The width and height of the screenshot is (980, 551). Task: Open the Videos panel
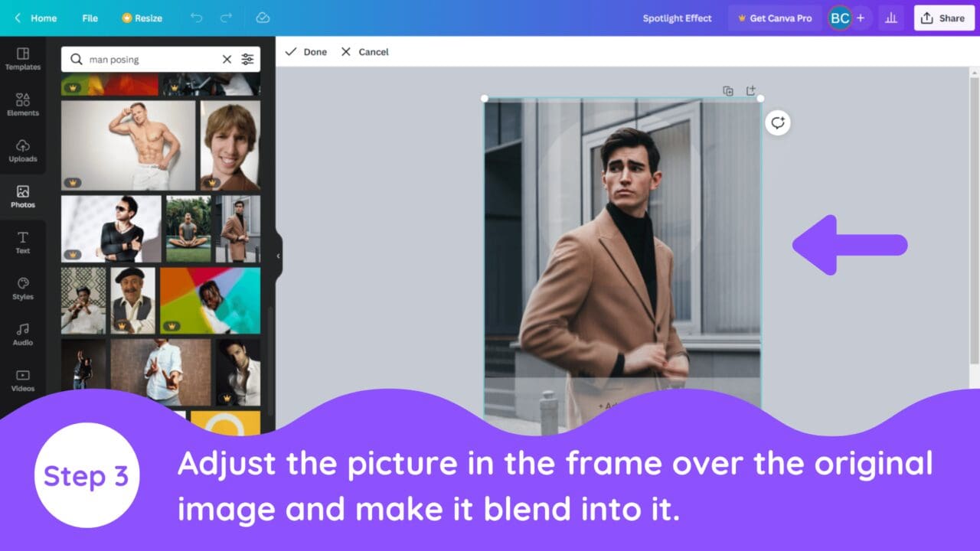(22, 382)
